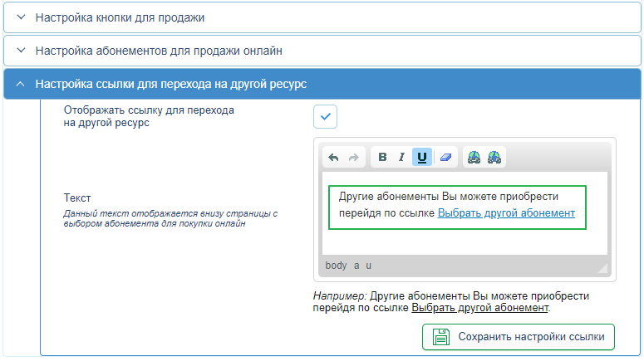Click 'a' element in editor path bar
Screen dimensions: 644x361
pyautogui.click(x=356, y=266)
